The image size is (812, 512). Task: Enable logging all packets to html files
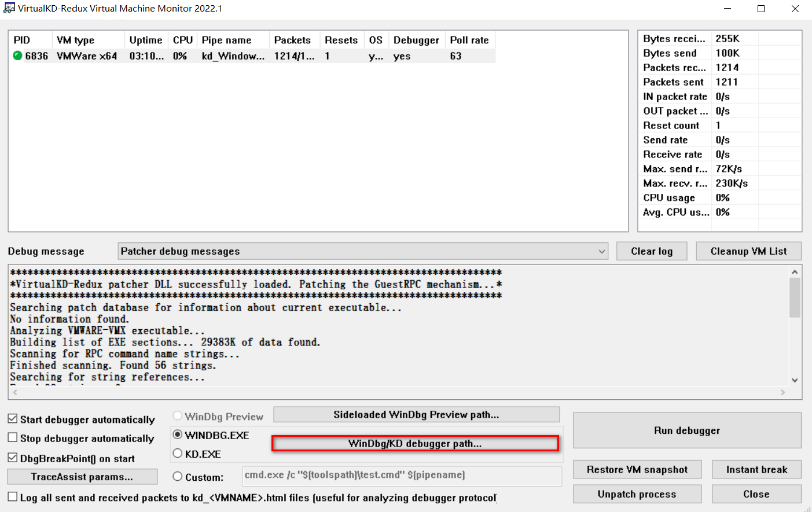point(12,497)
